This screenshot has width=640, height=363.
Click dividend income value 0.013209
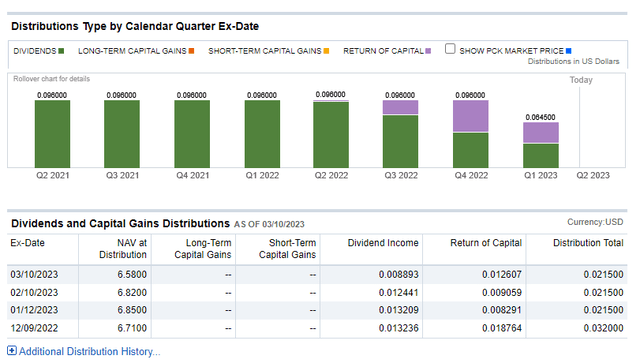tap(399, 310)
